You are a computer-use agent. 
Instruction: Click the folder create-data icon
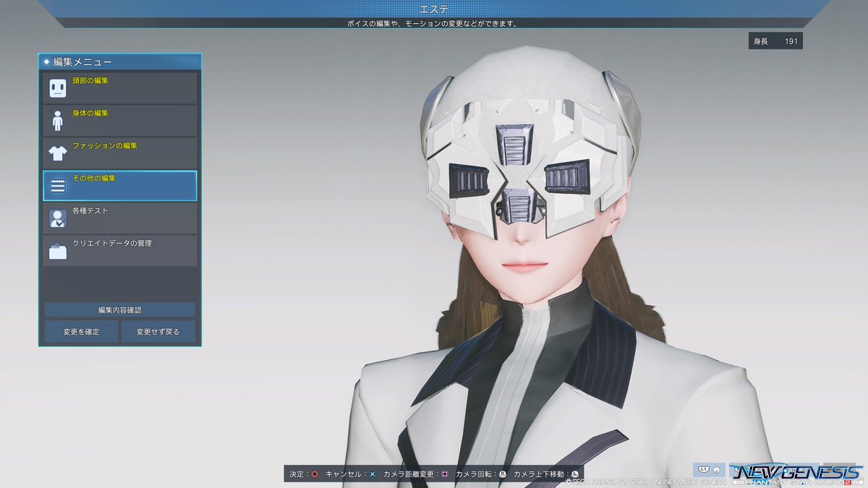[x=58, y=252]
